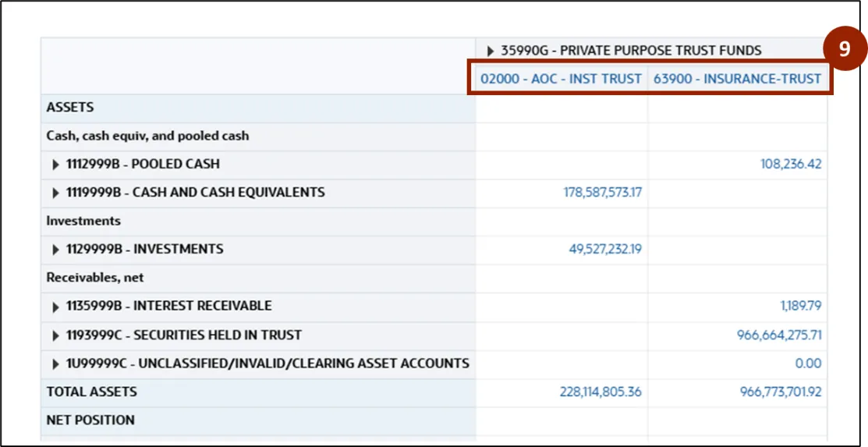
Task: Open total assets value 228,114,805.36
Action: coord(601,392)
